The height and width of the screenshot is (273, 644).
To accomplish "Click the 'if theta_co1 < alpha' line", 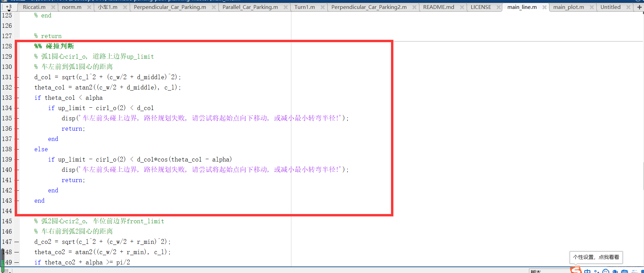I will tap(68, 98).
